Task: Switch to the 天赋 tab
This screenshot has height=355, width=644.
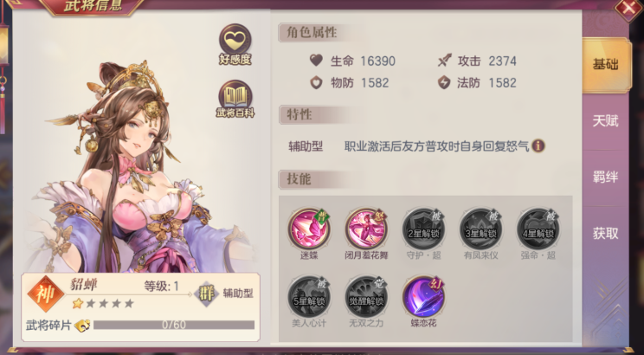Action: [605, 121]
